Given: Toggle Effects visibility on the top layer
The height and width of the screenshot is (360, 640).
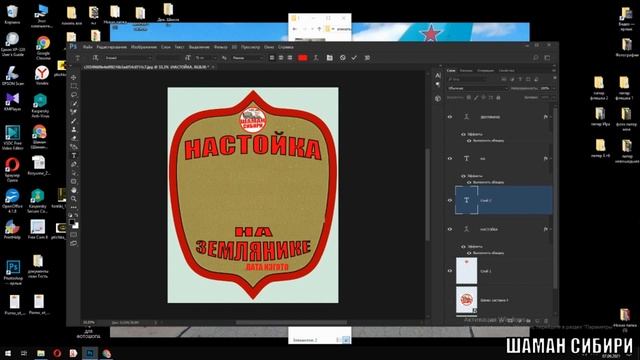Looking at the screenshot, I should [x=463, y=134].
